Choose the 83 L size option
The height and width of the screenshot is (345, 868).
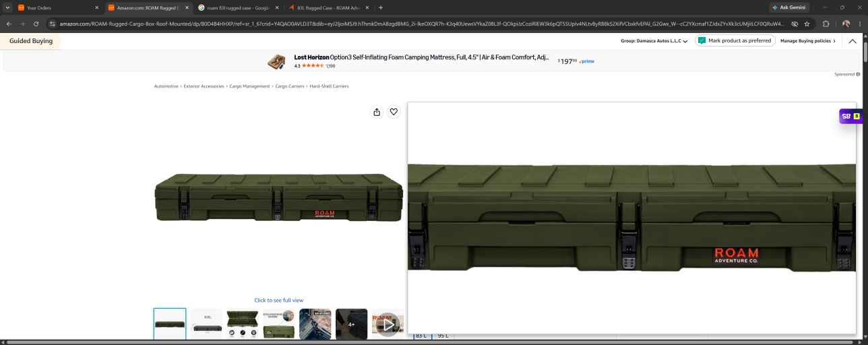tap(422, 336)
